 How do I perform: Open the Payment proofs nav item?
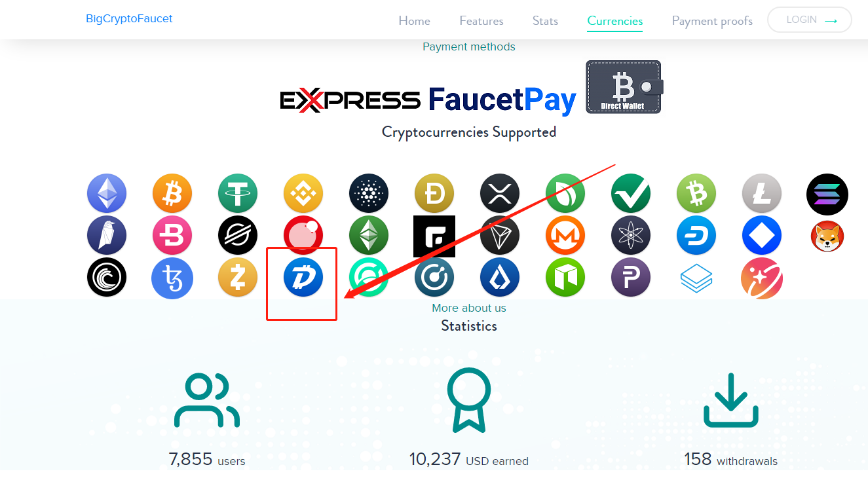click(712, 21)
